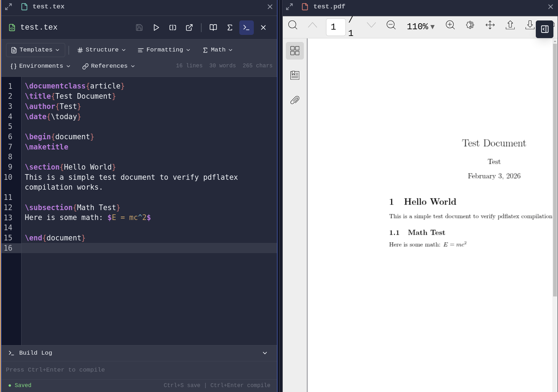Toggle the PDF side panel button

click(x=545, y=29)
